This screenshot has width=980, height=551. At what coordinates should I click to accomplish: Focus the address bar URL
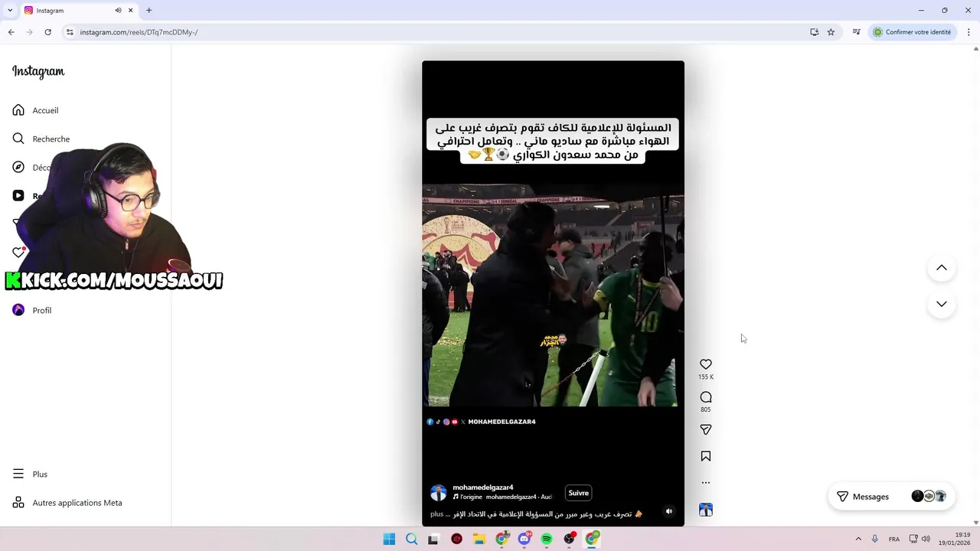139,32
